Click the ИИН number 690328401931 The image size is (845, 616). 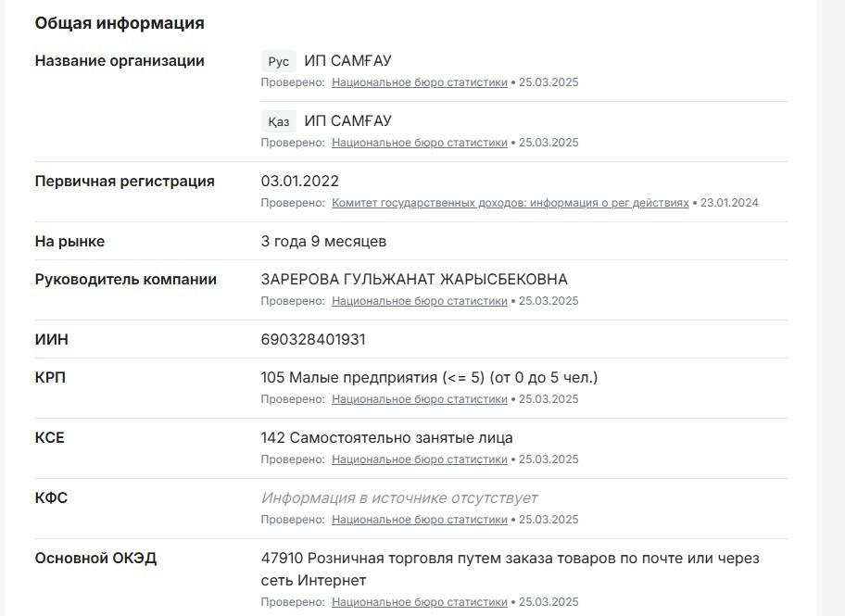tap(313, 340)
